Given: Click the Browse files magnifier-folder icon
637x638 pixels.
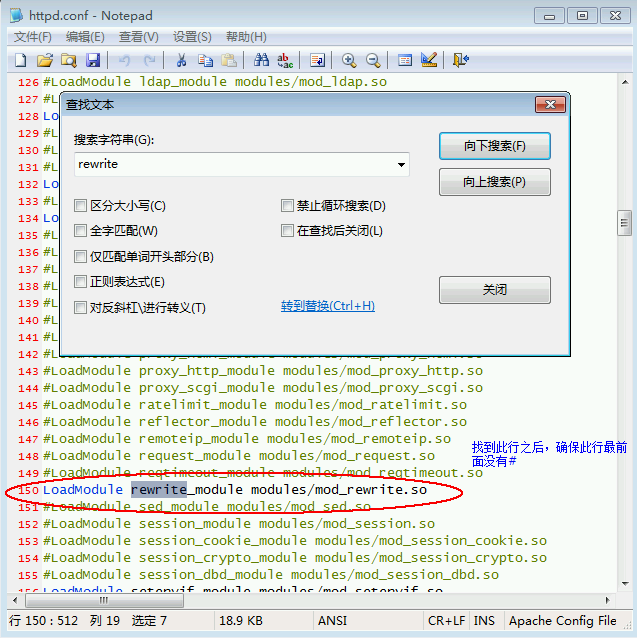Looking at the screenshot, I should tap(69, 60).
